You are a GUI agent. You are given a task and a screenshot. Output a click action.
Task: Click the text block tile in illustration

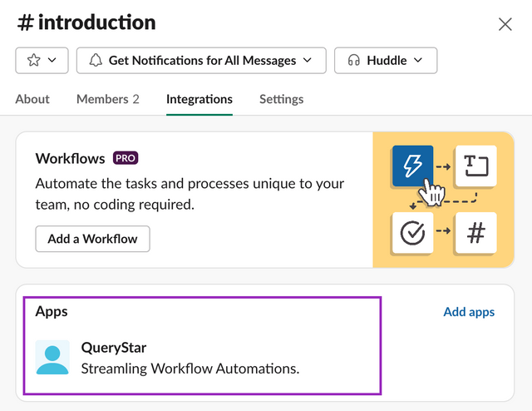[x=475, y=166]
